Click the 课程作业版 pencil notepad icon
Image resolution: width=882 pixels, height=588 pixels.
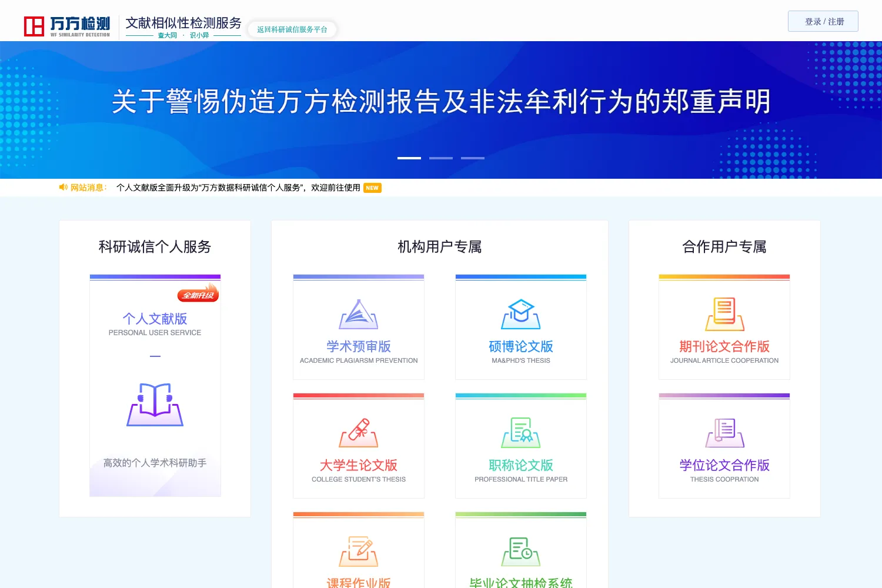tap(359, 552)
